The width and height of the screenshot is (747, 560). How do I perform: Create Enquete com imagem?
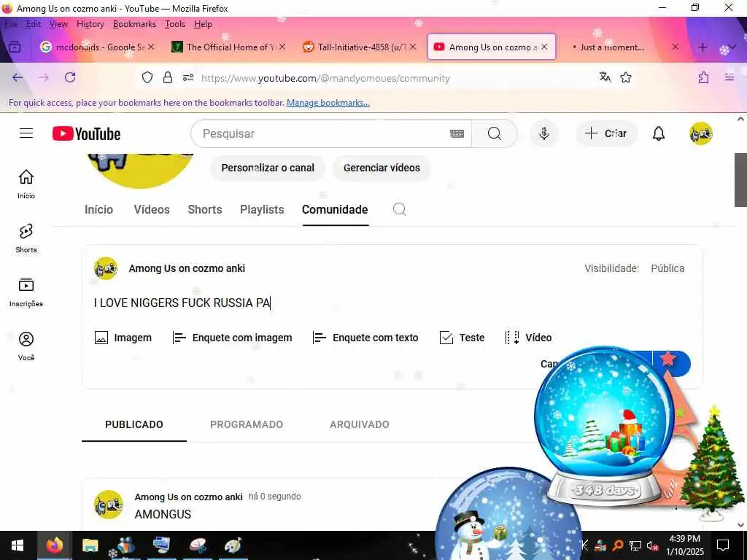233,338
